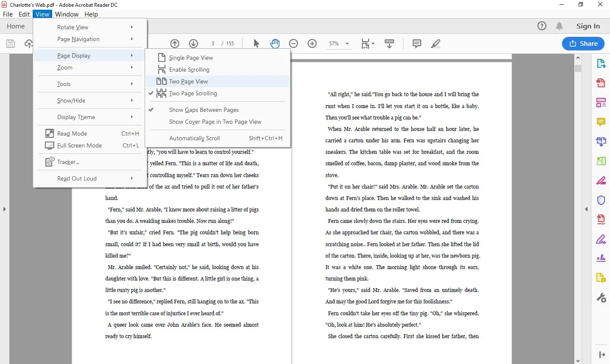Enter Full Screen Mode
Viewport: 610px width, 364px height.
[x=90, y=145]
